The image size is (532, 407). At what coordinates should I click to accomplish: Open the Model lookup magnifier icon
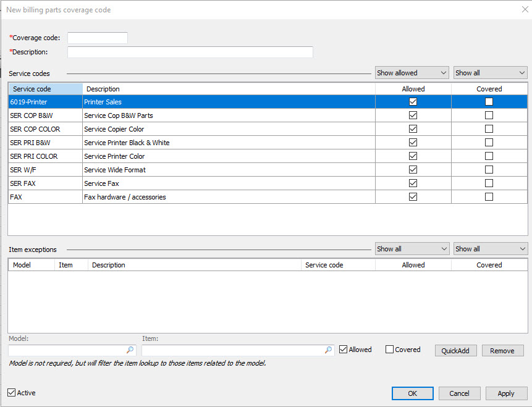130,350
